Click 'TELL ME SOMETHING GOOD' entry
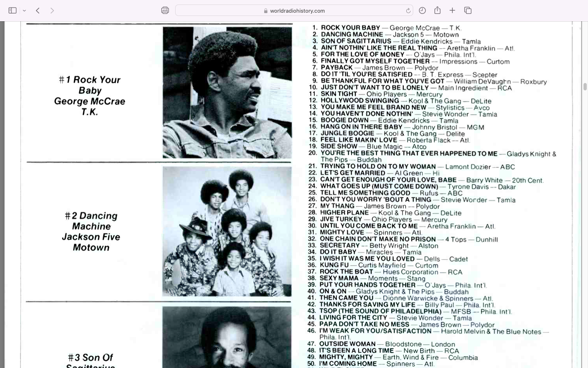 click(365, 193)
